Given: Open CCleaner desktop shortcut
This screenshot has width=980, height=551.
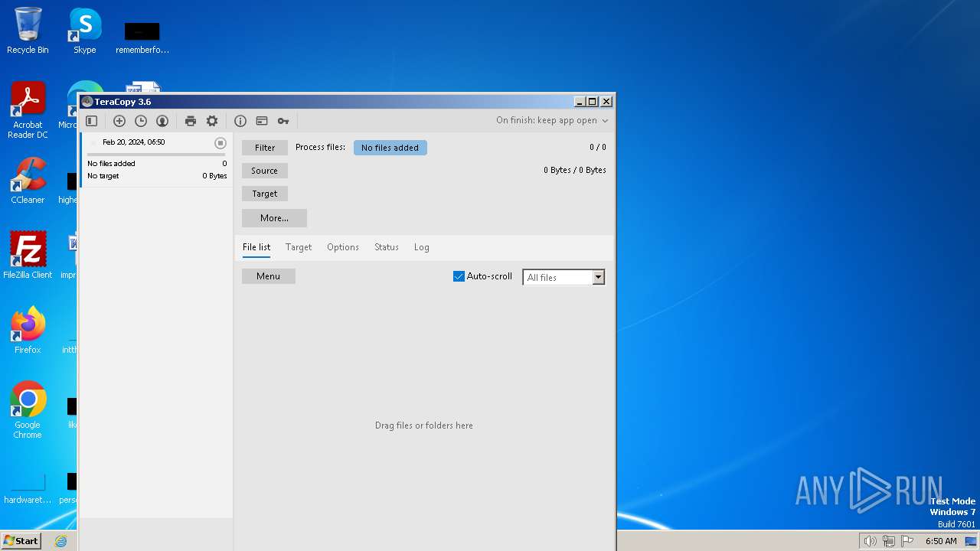Looking at the screenshot, I should point(28,181).
